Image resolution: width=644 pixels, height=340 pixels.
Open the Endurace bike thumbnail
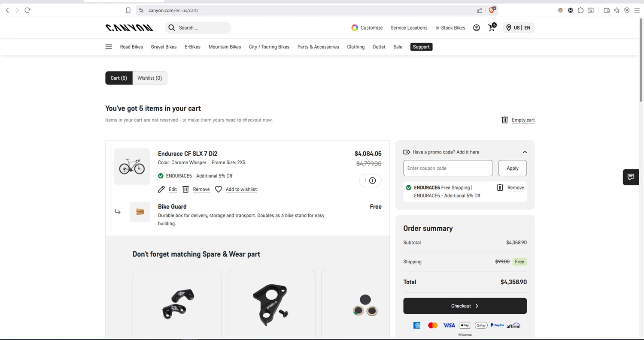coord(132,166)
